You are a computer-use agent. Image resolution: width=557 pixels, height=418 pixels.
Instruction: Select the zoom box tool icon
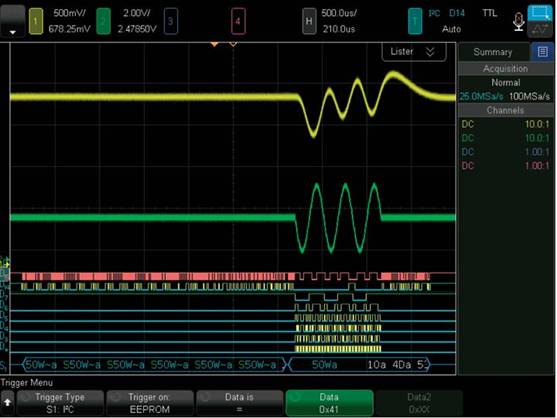pyautogui.click(x=540, y=13)
